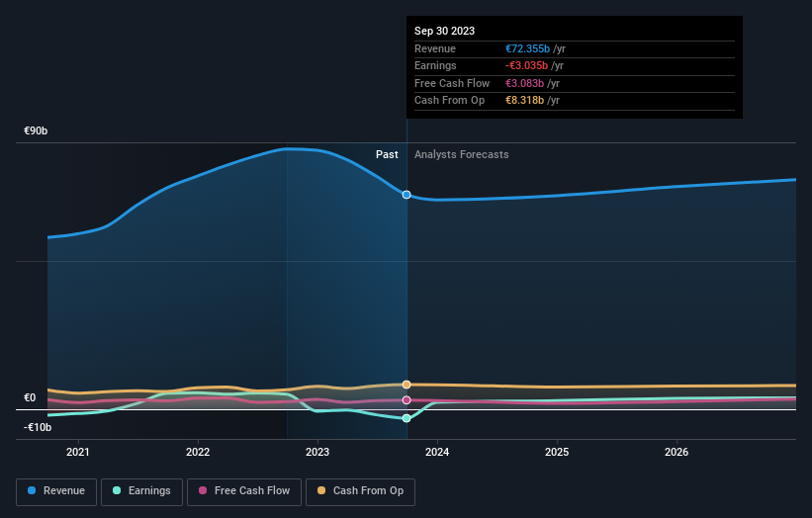Click the -€10b y-axis label

coord(38,427)
